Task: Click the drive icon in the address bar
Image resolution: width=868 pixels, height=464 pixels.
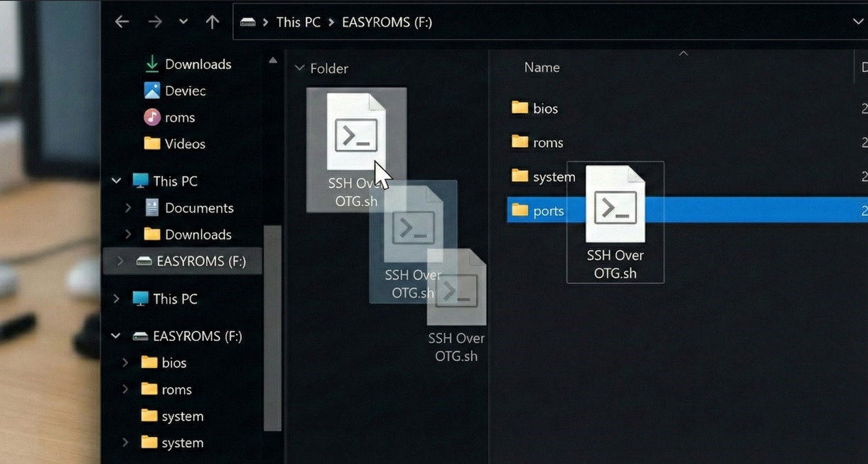Action: pos(247,22)
